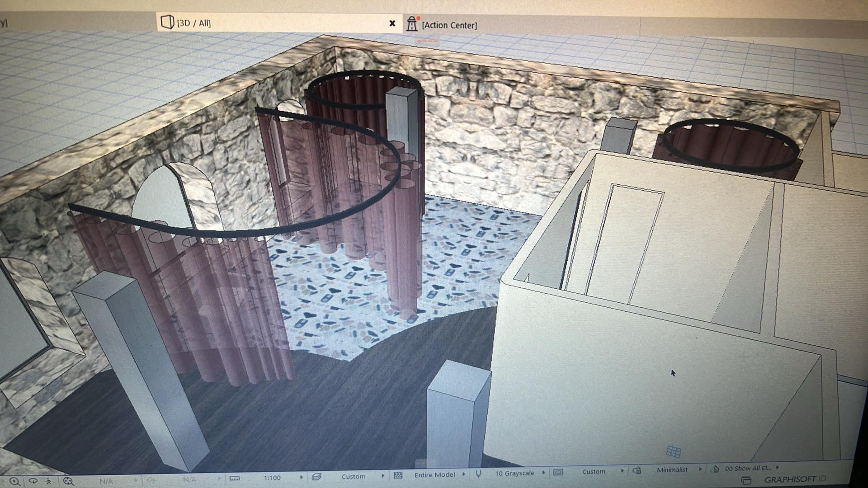Click the graphic override icon
Screen dimensions: 868x488
coord(637,470)
